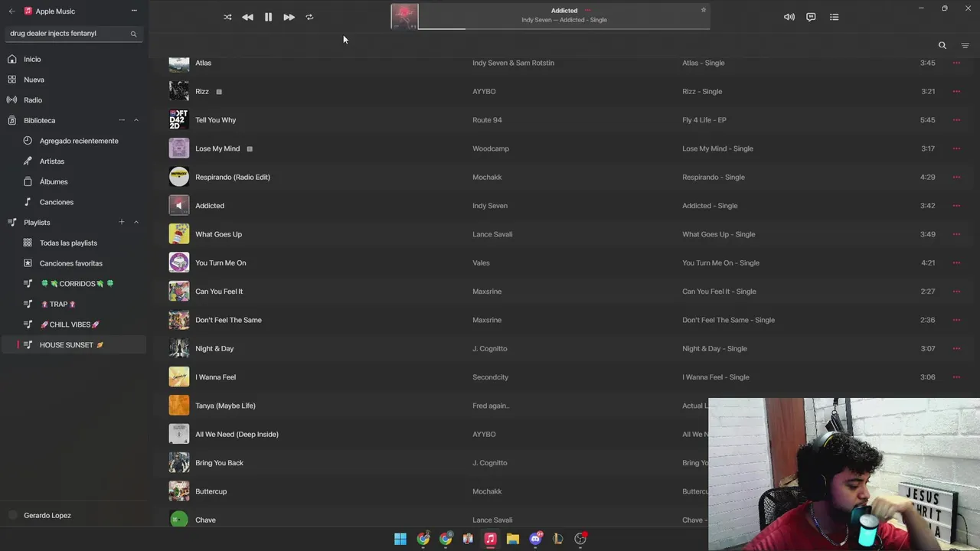Open artist Lance Savali on What Goes Up

click(492, 234)
